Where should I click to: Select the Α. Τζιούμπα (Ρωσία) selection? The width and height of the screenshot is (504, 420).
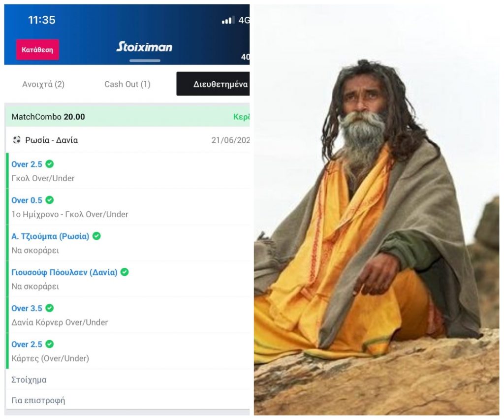tap(50, 236)
